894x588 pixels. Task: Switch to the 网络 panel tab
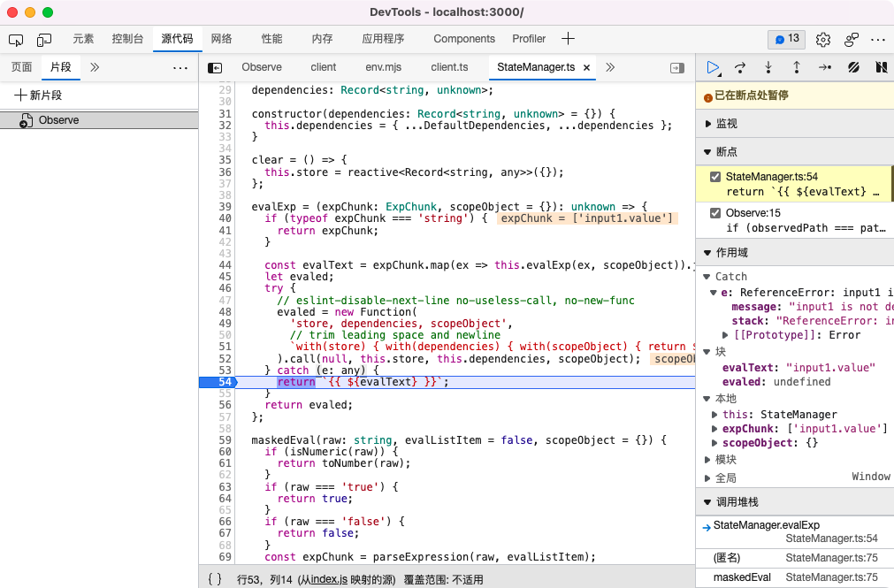tap(222, 40)
